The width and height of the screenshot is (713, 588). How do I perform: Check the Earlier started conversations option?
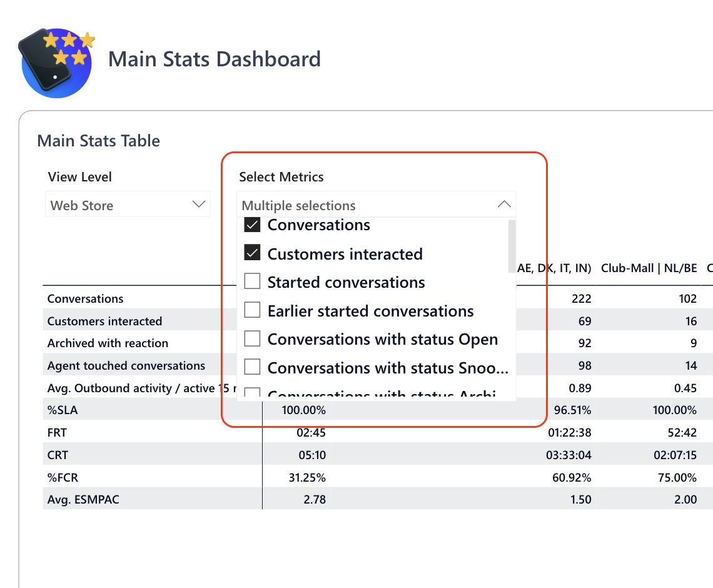coord(252,311)
